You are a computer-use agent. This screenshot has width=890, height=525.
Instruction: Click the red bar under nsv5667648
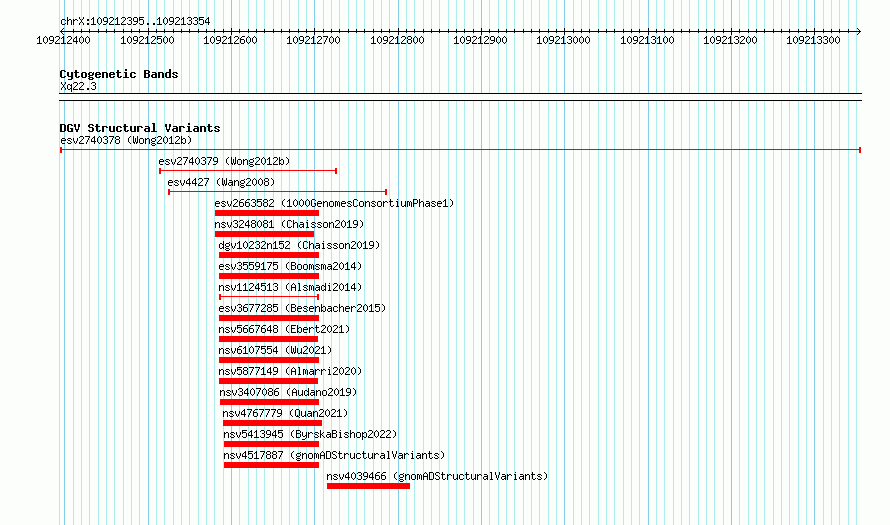[268, 339]
